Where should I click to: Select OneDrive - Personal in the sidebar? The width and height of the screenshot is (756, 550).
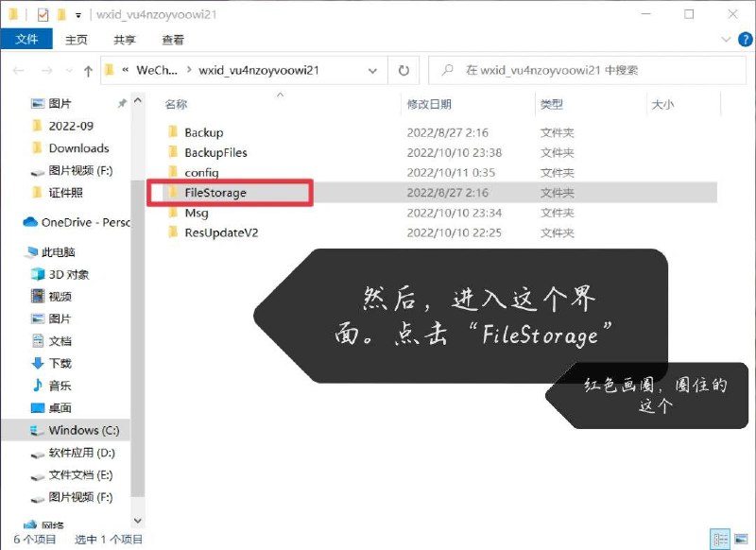[80, 222]
